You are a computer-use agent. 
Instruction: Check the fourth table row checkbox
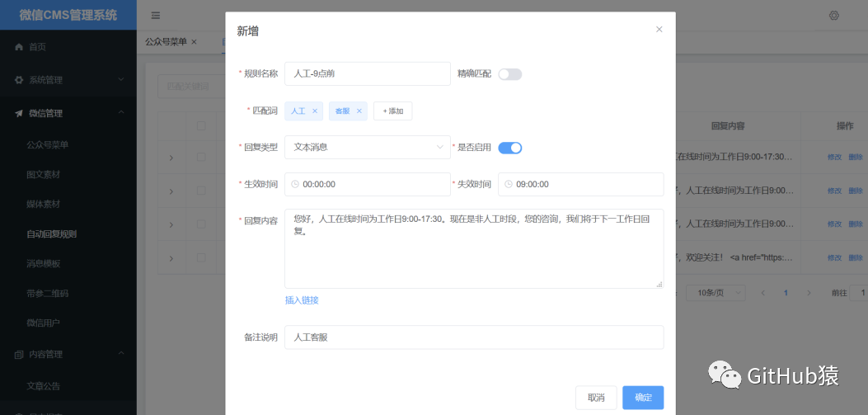[201, 257]
